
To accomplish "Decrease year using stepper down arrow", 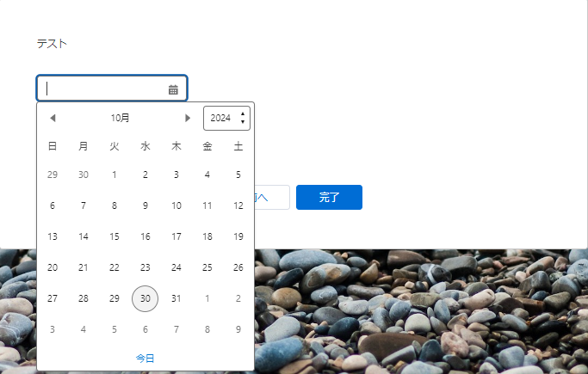I will click(x=243, y=122).
